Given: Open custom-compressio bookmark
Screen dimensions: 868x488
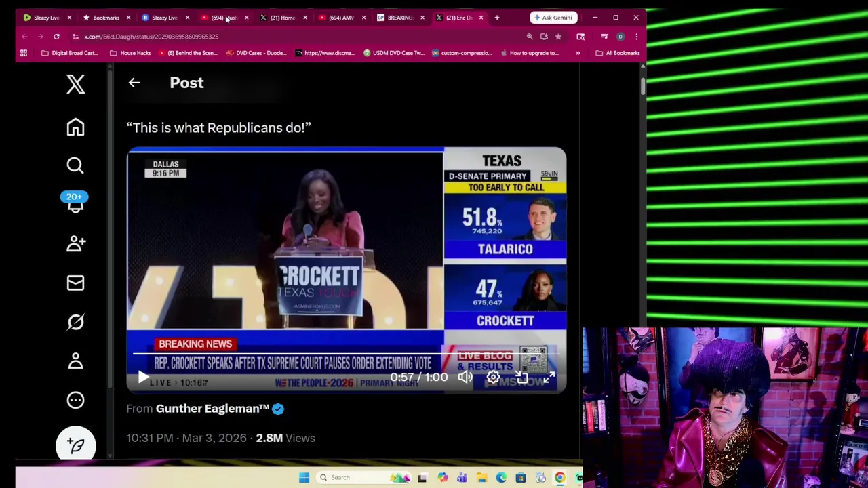Looking at the screenshot, I should (x=462, y=53).
